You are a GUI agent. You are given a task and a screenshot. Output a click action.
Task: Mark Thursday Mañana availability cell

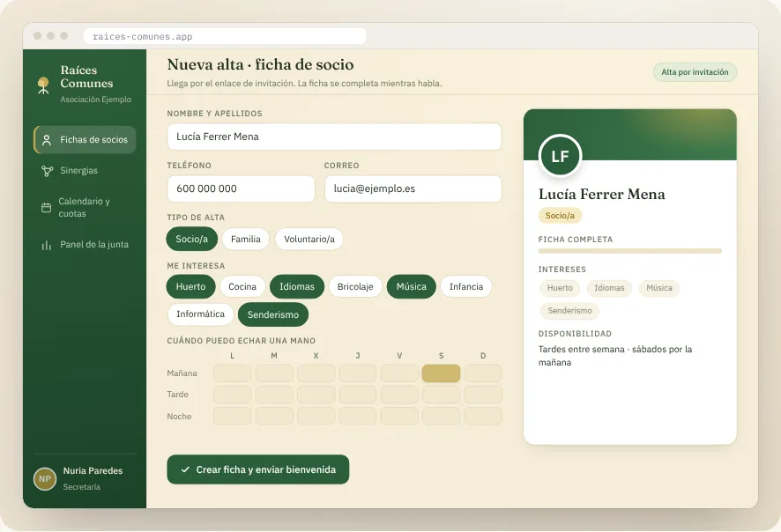pyautogui.click(x=358, y=373)
